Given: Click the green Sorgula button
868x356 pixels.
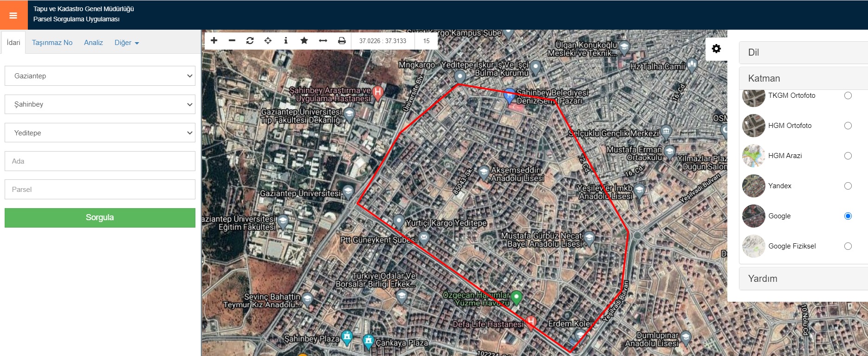Looking at the screenshot, I should coord(100,218).
